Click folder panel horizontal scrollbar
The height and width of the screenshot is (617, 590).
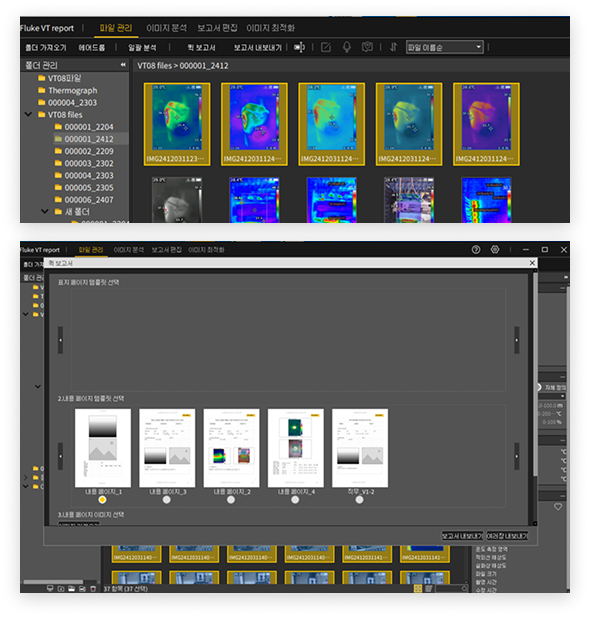tap(53, 582)
